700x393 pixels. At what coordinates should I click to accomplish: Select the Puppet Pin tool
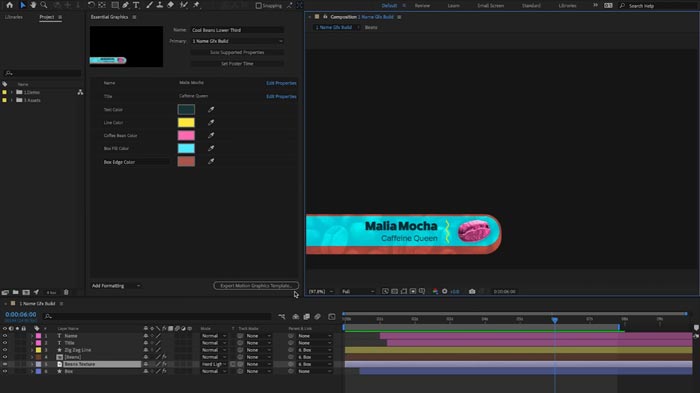tap(196, 5)
